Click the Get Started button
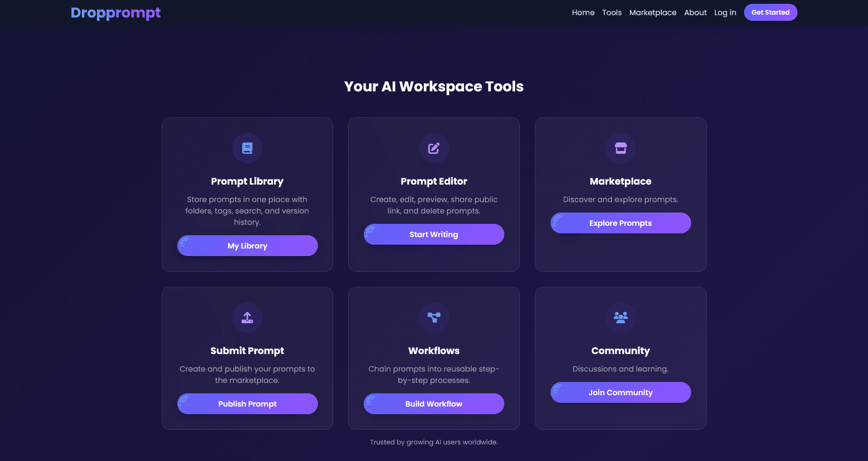Image resolution: width=868 pixels, height=461 pixels. (770, 12)
